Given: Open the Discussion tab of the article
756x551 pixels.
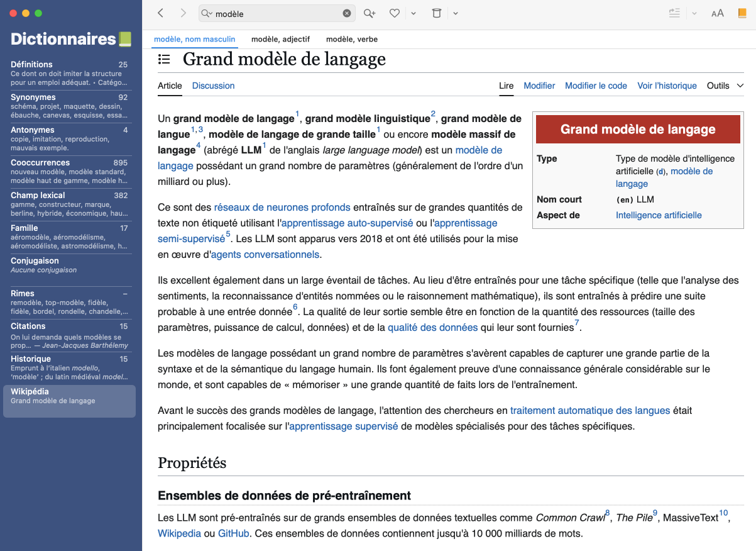Looking at the screenshot, I should [213, 86].
